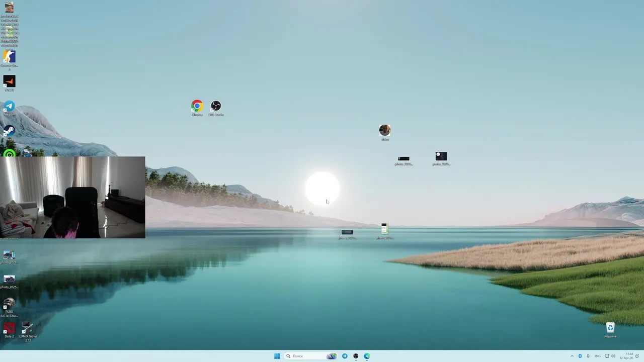
Task: Launch the FACEIT desktop shortcut
Action: [9, 83]
